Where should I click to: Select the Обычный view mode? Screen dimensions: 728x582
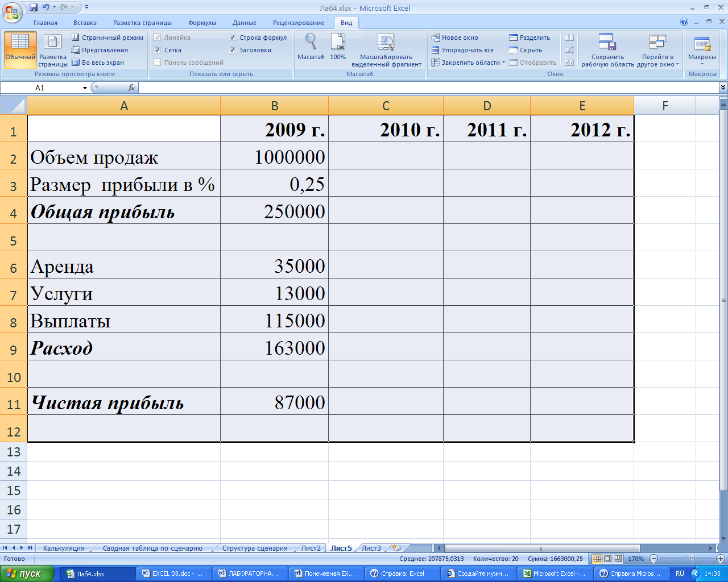tap(20, 50)
